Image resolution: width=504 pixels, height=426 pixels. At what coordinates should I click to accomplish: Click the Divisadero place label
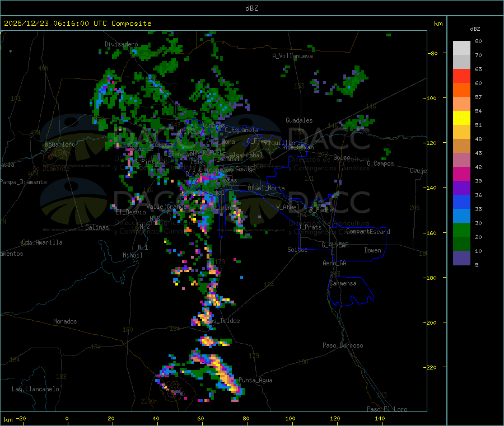click(x=121, y=44)
